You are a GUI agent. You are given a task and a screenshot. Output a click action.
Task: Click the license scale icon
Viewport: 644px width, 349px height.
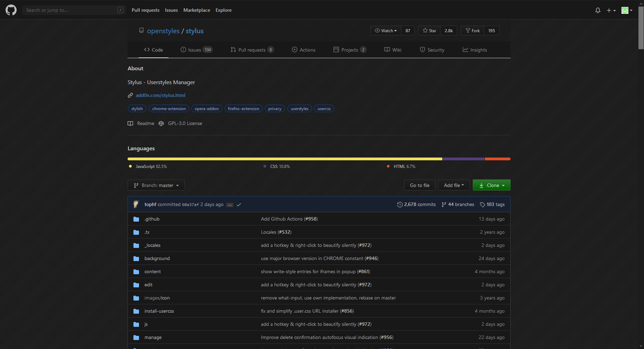coord(161,124)
